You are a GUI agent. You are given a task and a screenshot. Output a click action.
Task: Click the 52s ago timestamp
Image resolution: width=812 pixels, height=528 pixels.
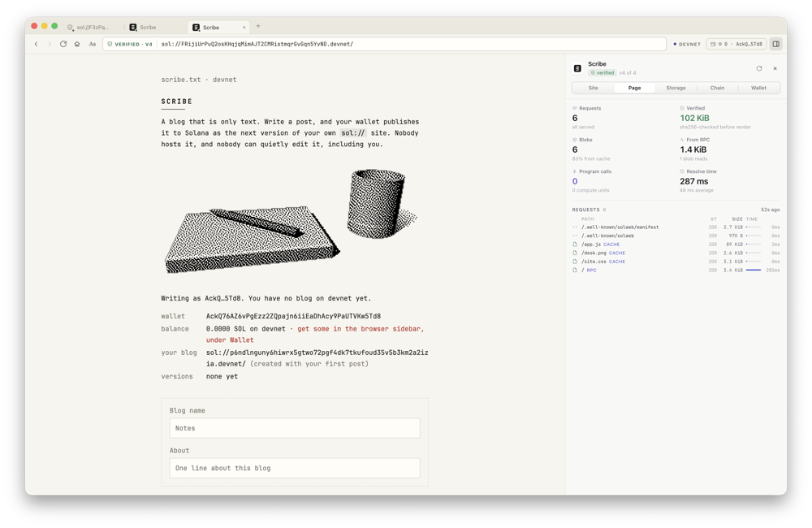coord(770,210)
